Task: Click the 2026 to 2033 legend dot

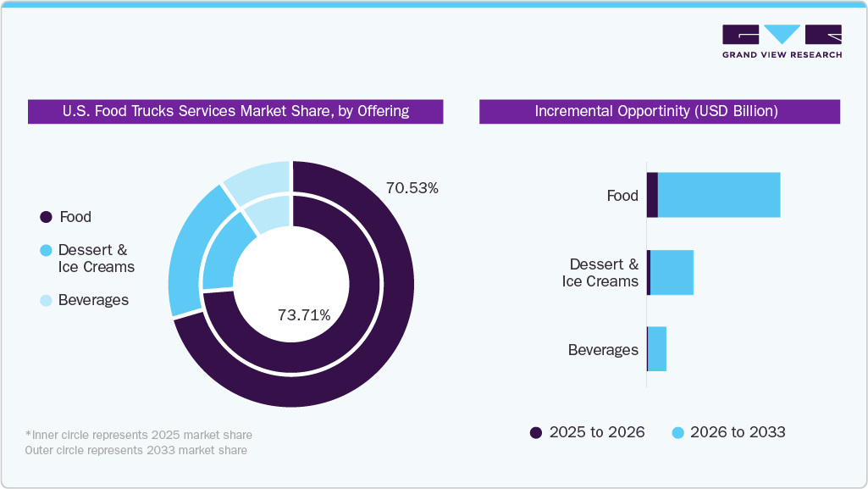Action: point(677,432)
